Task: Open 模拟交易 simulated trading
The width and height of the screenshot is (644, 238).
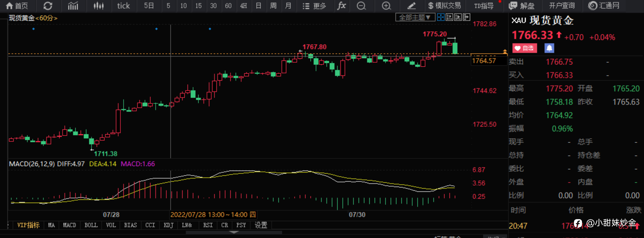Action: (x=444, y=6)
